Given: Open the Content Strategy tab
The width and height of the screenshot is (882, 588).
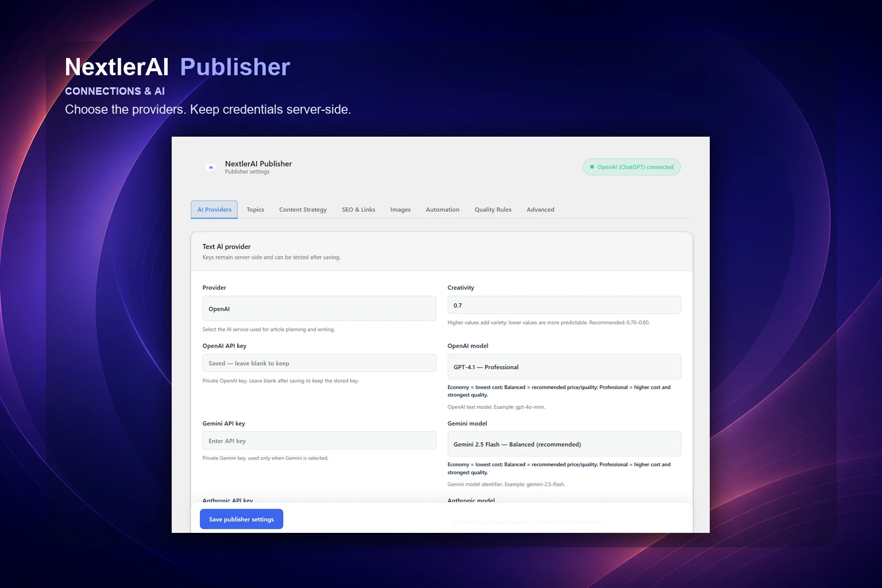Looking at the screenshot, I should [x=303, y=210].
